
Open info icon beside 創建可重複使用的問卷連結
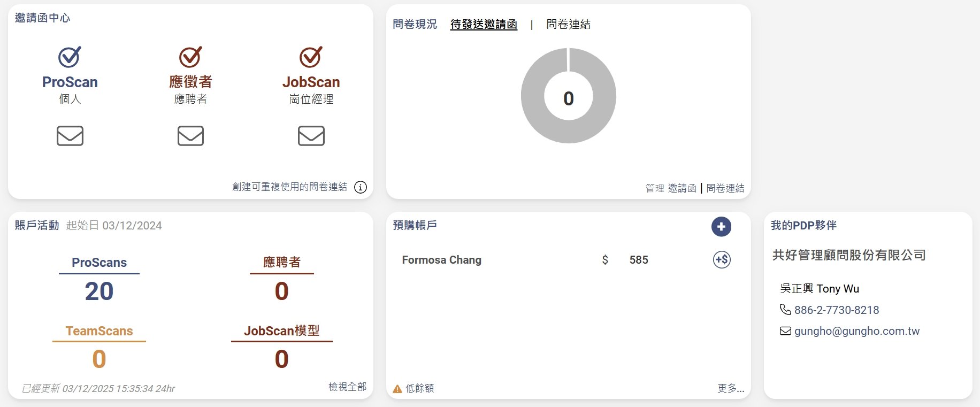[x=361, y=187]
